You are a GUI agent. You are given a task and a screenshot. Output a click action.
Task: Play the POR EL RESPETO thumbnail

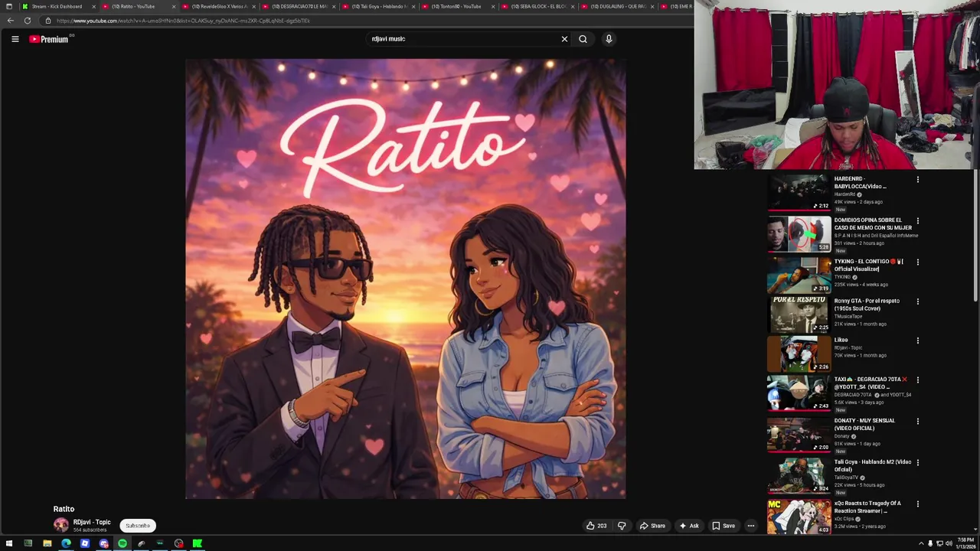[x=799, y=314]
